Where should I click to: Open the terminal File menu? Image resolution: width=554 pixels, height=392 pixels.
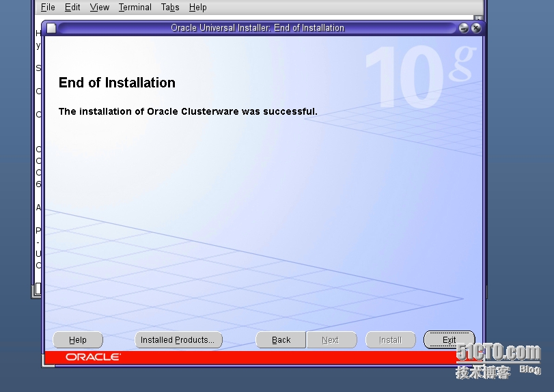pyautogui.click(x=48, y=7)
